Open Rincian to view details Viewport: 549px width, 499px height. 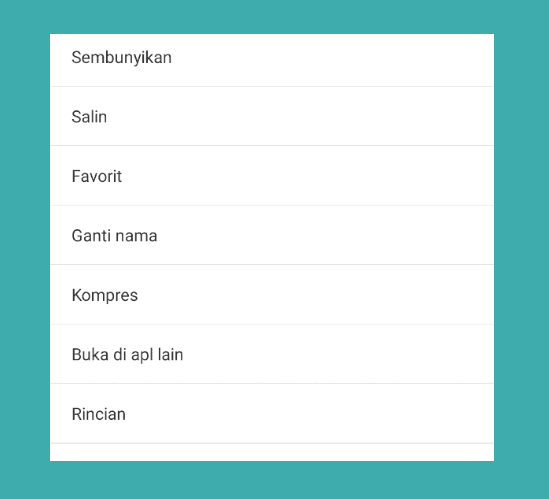(272, 414)
